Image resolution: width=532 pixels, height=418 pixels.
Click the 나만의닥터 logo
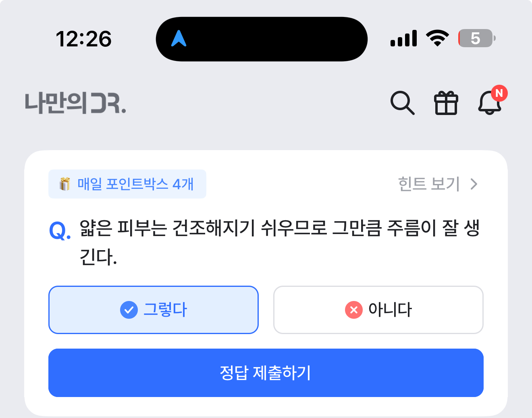click(75, 103)
